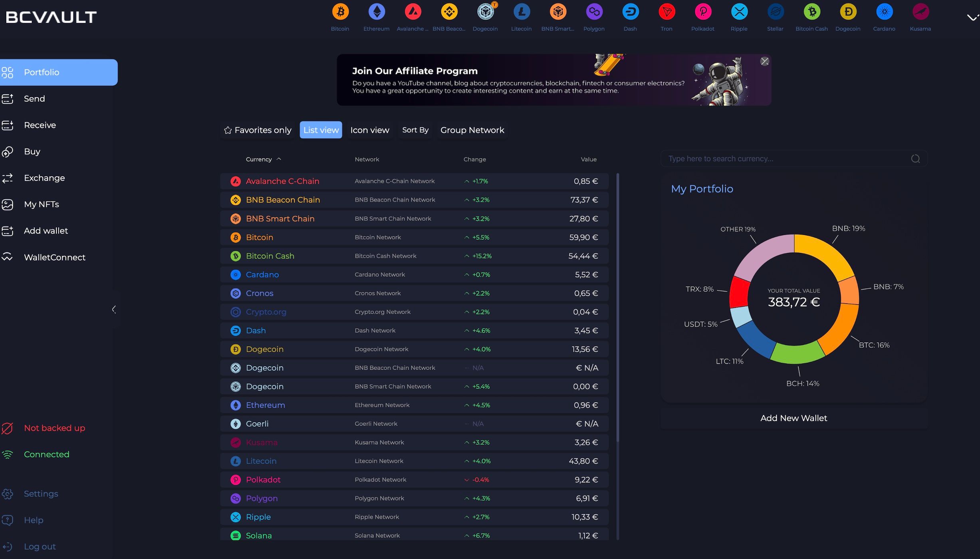Image resolution: width=980 pixels, height=559 pixels.
Task: Open the Exchange menu item
Action: click(44, 178)
